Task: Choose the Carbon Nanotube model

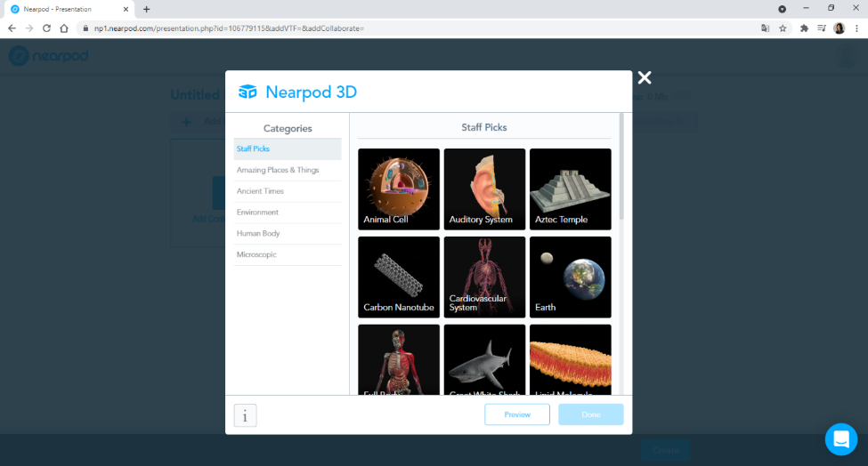Action: pos(399,277)
